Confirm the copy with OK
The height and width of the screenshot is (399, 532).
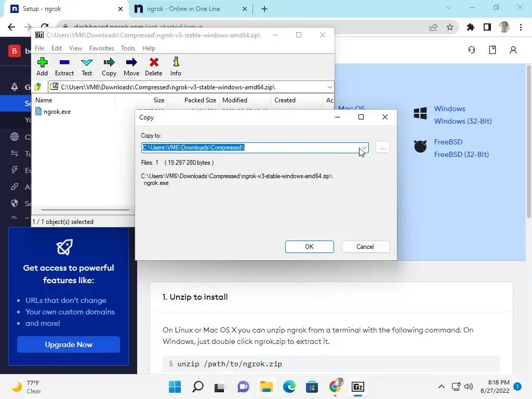[x=310, y=247]
